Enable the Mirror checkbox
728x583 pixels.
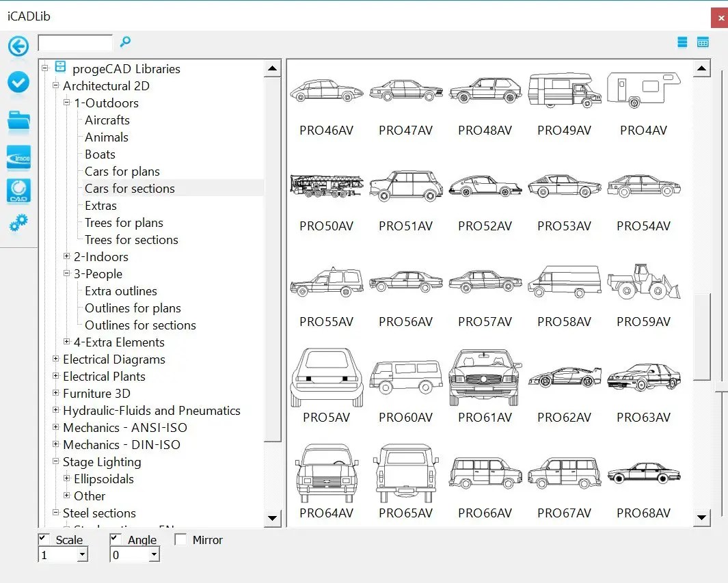[180, 539]
